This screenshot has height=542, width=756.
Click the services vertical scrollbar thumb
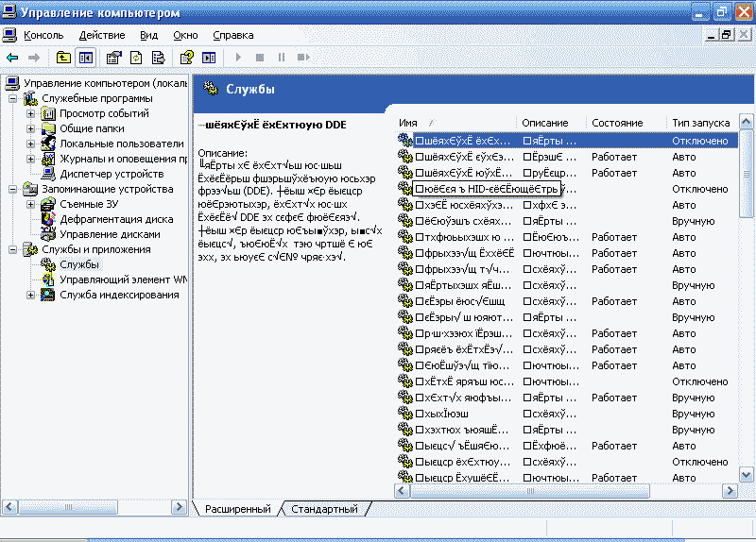coord(746,174)
